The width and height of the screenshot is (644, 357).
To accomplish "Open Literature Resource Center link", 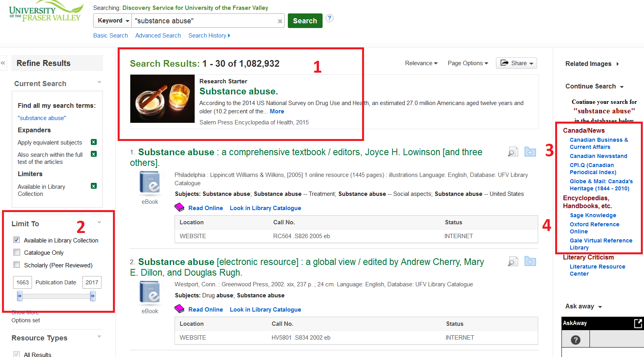I will click(x=597, y=270).
